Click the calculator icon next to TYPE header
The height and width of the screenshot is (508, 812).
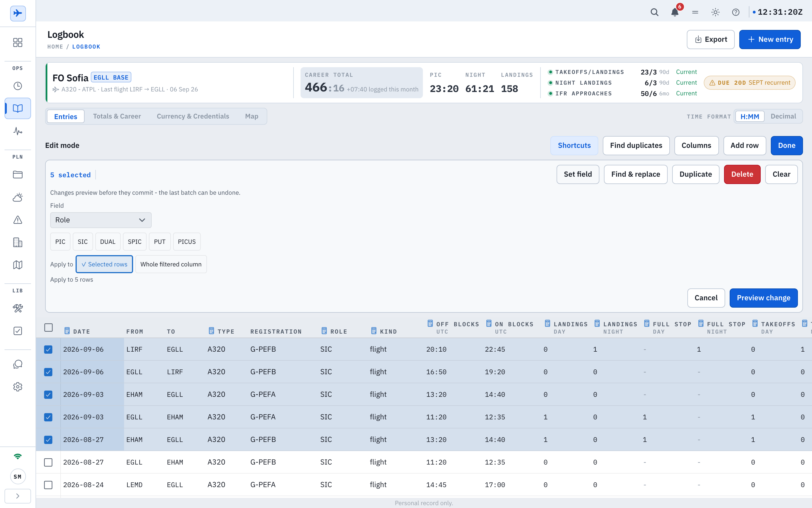211,331
